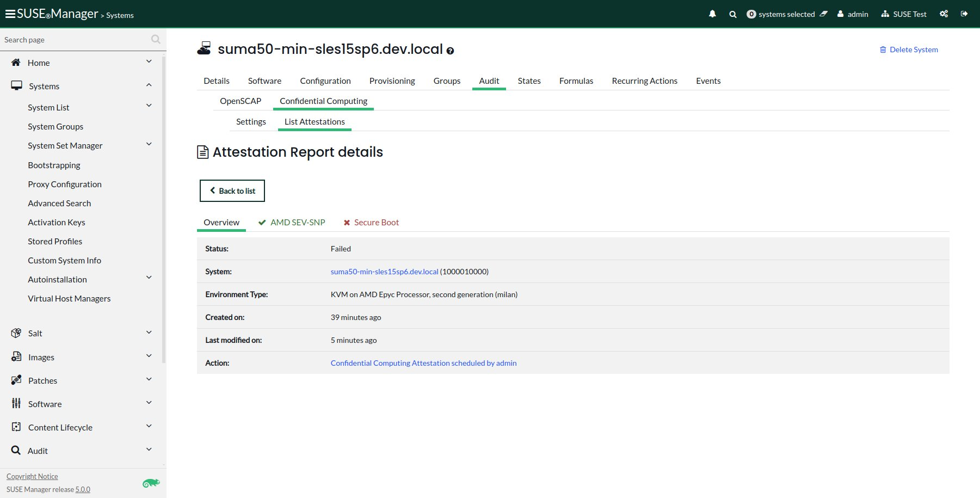Click the Audit magnifier icon in sidebar
The width and height of the screenshot is (980, 498).
tap(16, 450)
